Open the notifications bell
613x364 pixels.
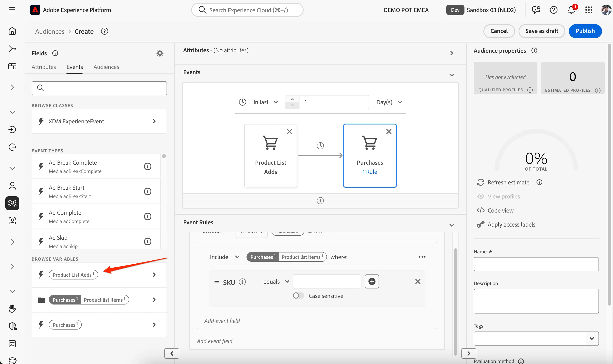tap(571, 10)
